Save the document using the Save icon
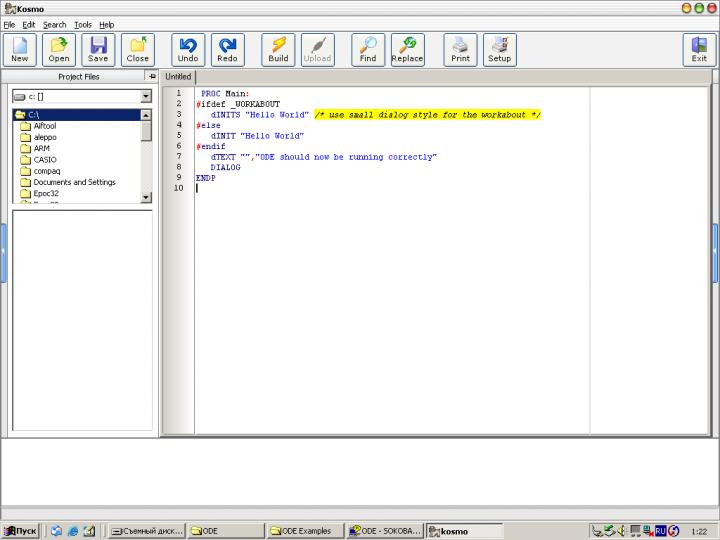Screen dimensions: 720x540 (98, 49)
